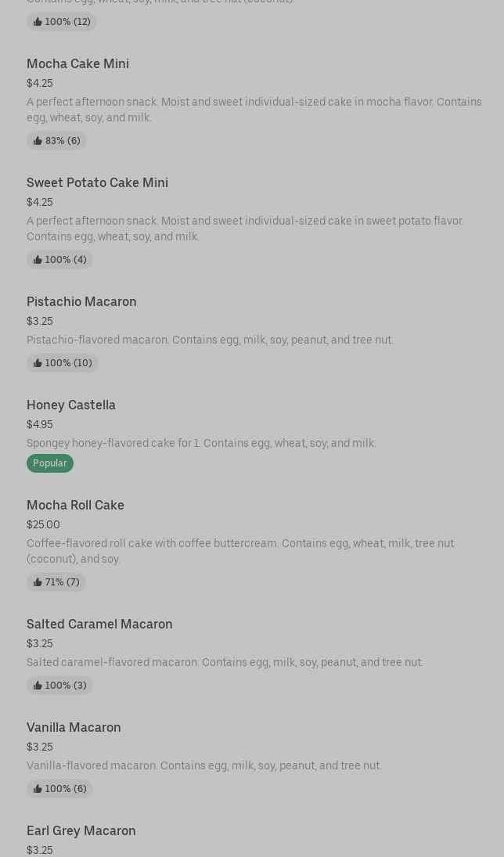Image resolution: width=504 pixels, height=857 pixels.
Task: Click thumbs-up icon under Mocha Roll Cake
Action: pyautogui.click(x=38, y=582)
